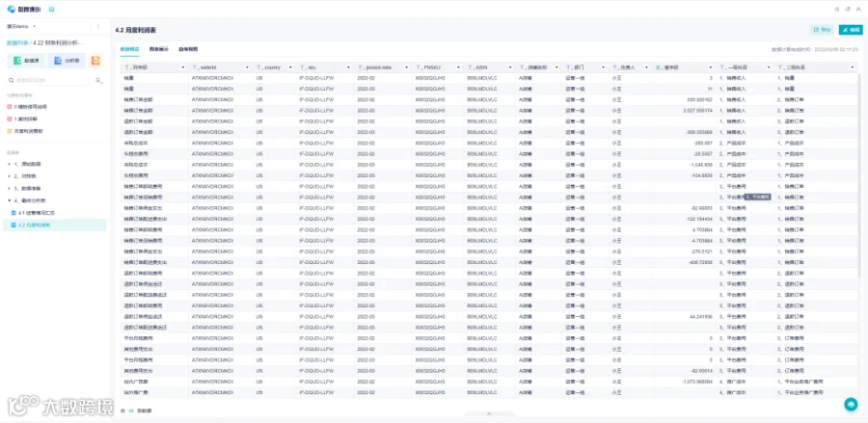
Task: Click the export button
Action: point(822,30)
